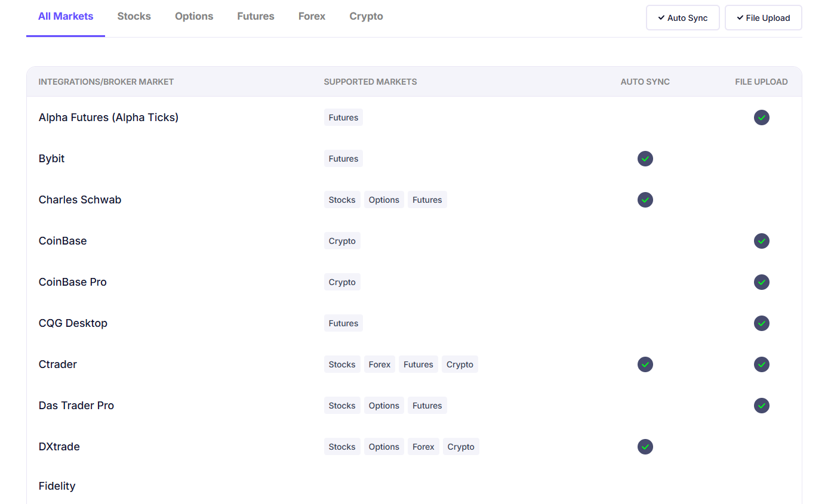Click the Forex tag in DXtrade row
Image resolution: width=831 pixels, height=504 pixels.
point(423,447)
